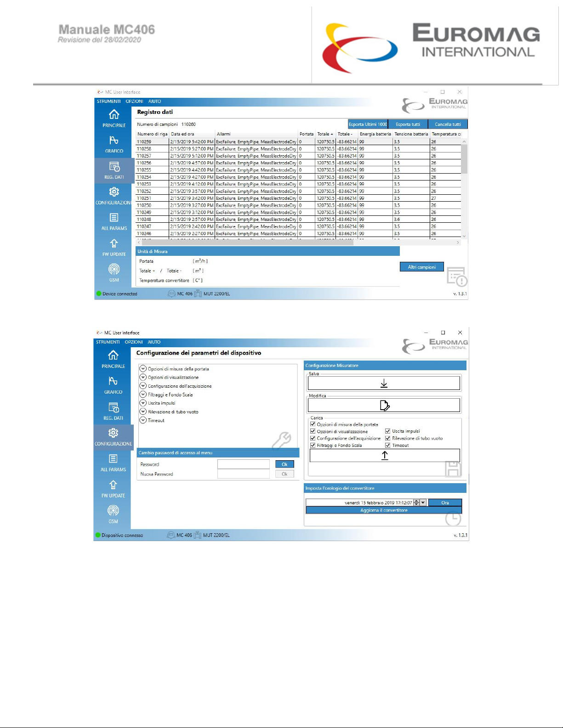Screen dimensions: 563x728
Task: Open OPZIONI menu in Registro dati window
Action: (x=135, y=102)
